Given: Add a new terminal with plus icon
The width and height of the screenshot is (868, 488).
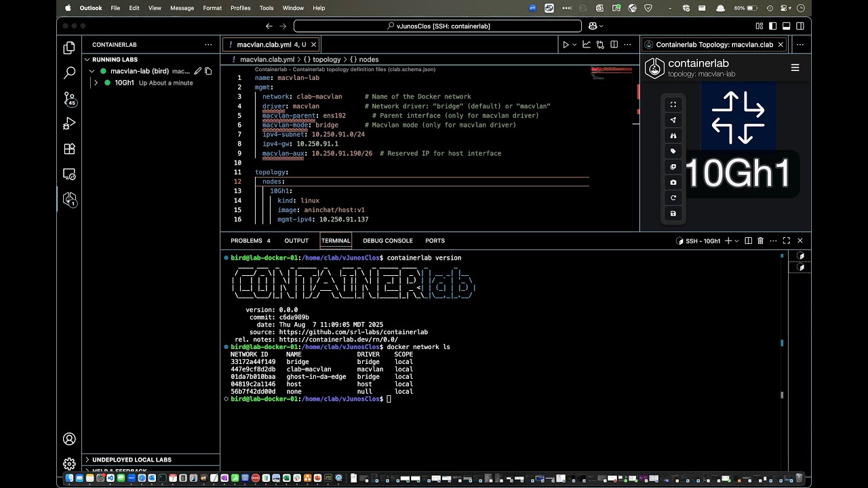Looking at the screenshot, I should [x=728, y=241].
